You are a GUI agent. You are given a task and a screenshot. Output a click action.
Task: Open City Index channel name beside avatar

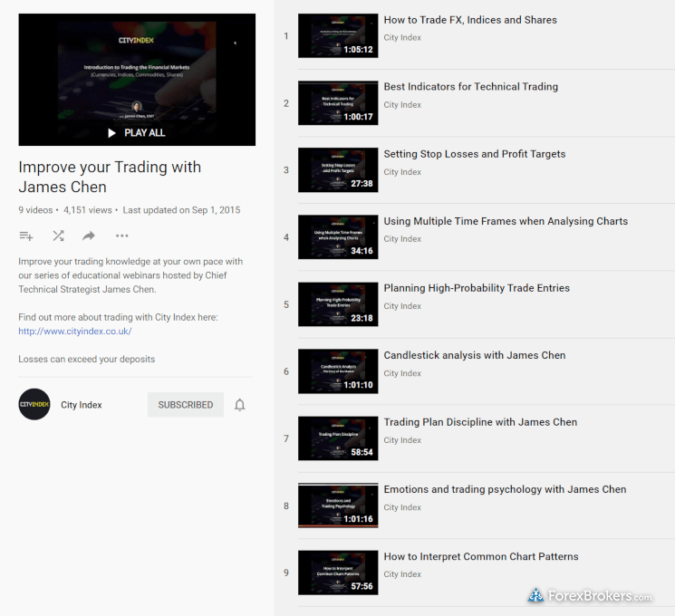tap(82, 405)
